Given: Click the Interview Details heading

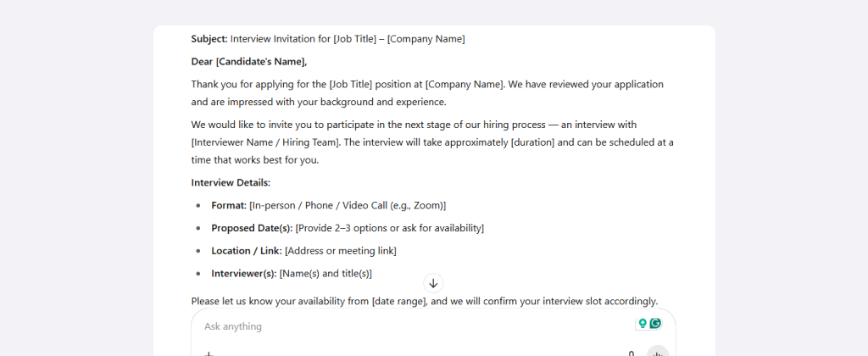Looking at the screenshot, I should click(231, 183).
